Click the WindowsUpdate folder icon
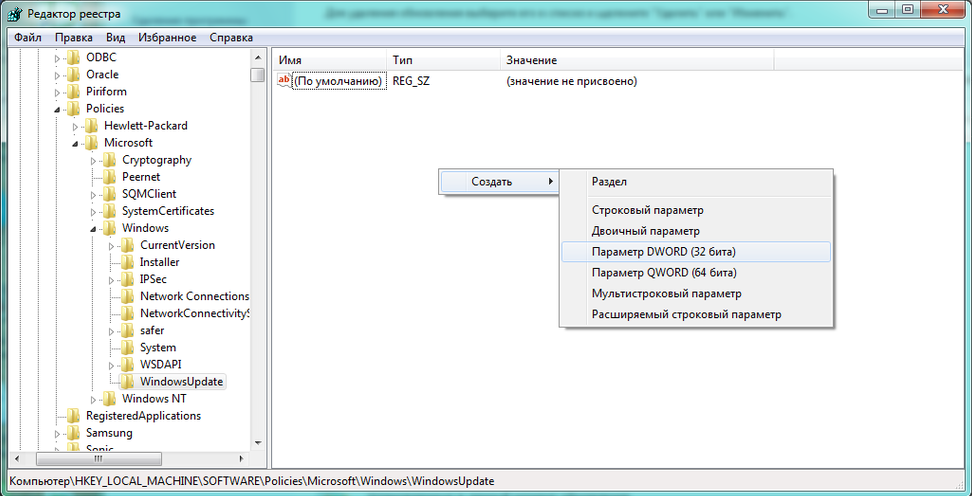 point(128,381)
